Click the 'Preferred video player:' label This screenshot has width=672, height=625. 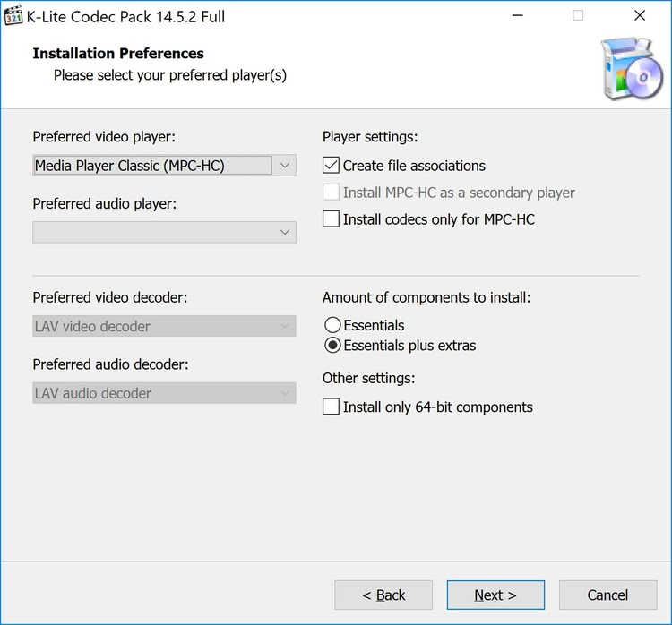(x=104, y=137)
